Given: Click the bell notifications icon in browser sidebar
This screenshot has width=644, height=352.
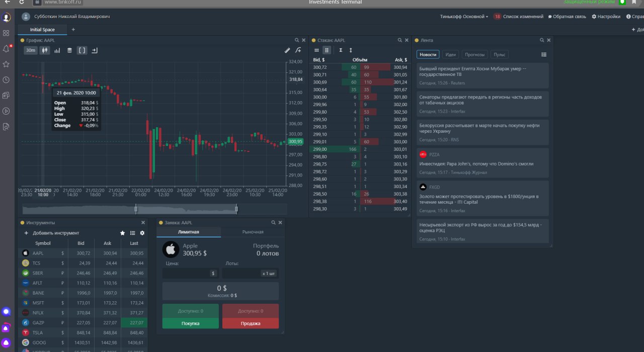Looking at the screenshot, I should 6,49.
